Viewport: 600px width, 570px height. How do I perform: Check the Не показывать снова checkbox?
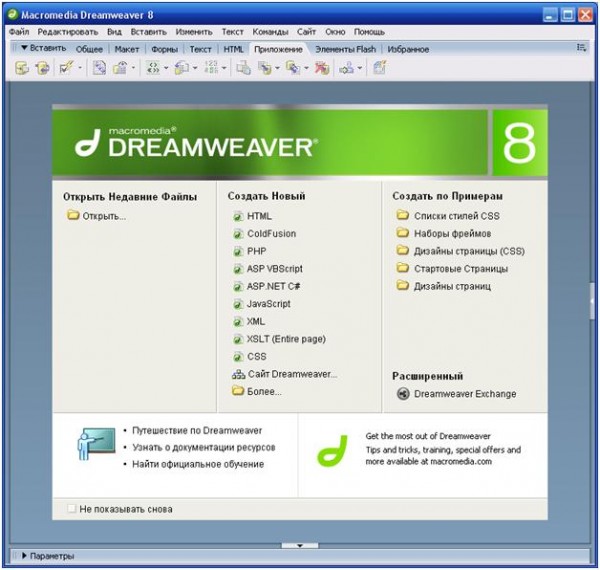71,508
